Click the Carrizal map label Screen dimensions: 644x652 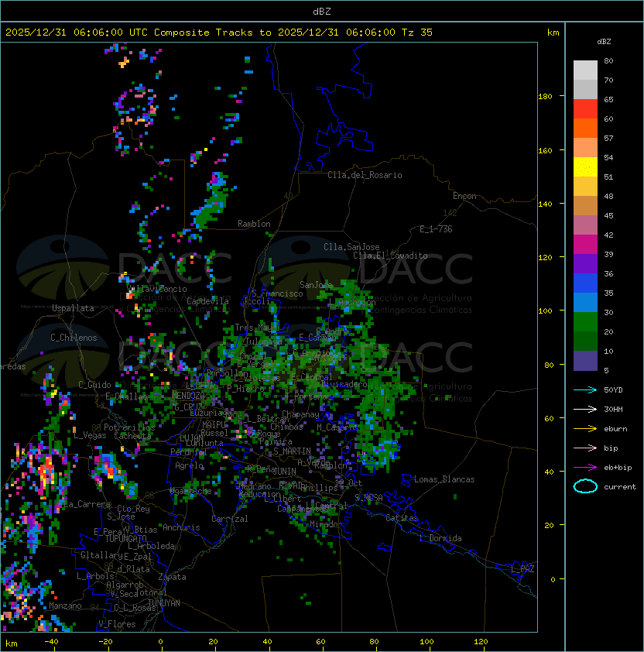(230, 519)
